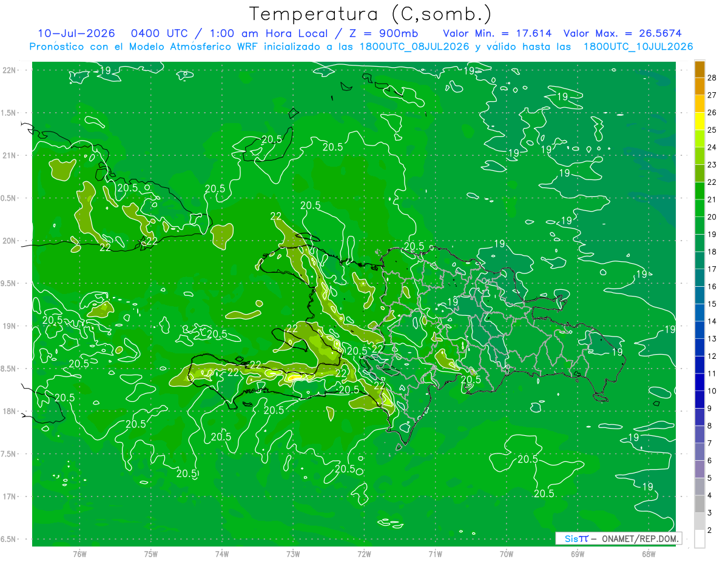The width and height of the screenshot is (728, 562).
Task: Click the '8.5N' latitude axis label
Action: tap(9, 369)
